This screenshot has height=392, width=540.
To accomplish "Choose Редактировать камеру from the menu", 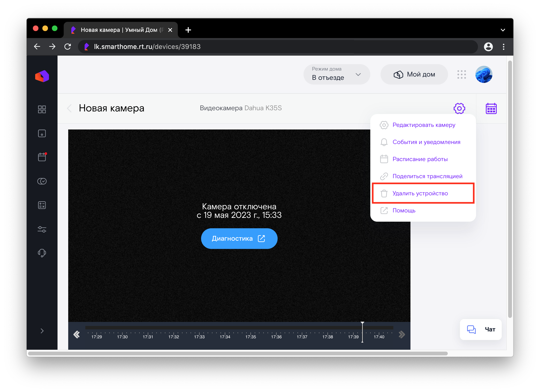I will [x=424, y=125].
